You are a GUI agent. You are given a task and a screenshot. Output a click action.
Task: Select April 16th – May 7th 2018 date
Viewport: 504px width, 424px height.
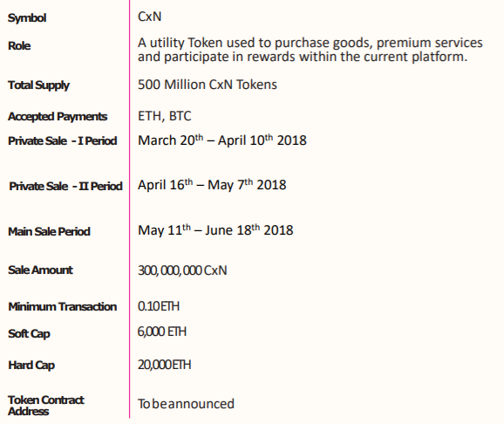(212, 185)
